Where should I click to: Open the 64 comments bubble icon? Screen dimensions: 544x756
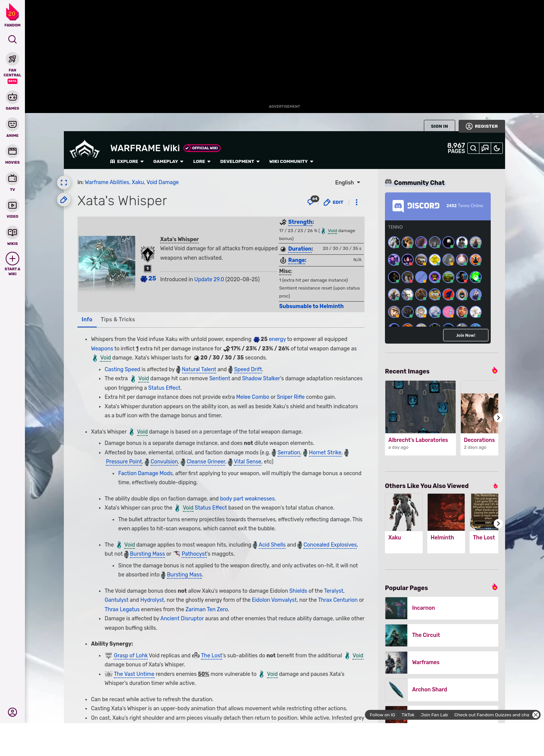(313, 201)
